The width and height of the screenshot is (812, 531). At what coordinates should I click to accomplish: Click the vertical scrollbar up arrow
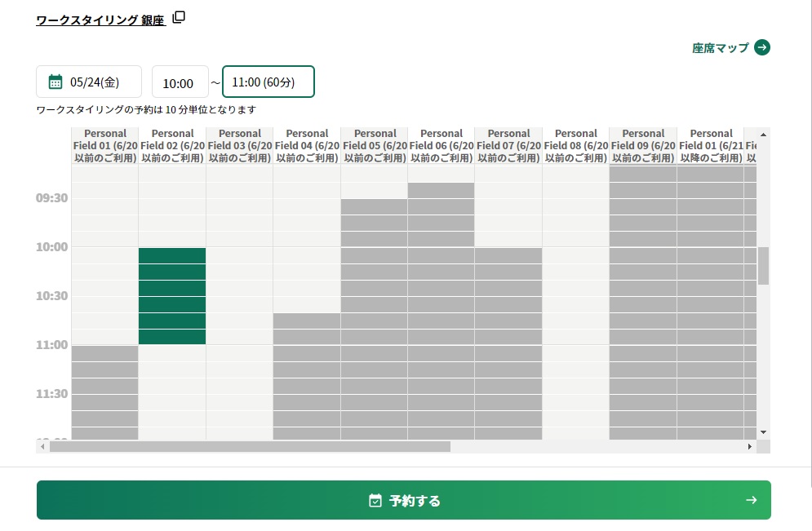tap(763, 135)
